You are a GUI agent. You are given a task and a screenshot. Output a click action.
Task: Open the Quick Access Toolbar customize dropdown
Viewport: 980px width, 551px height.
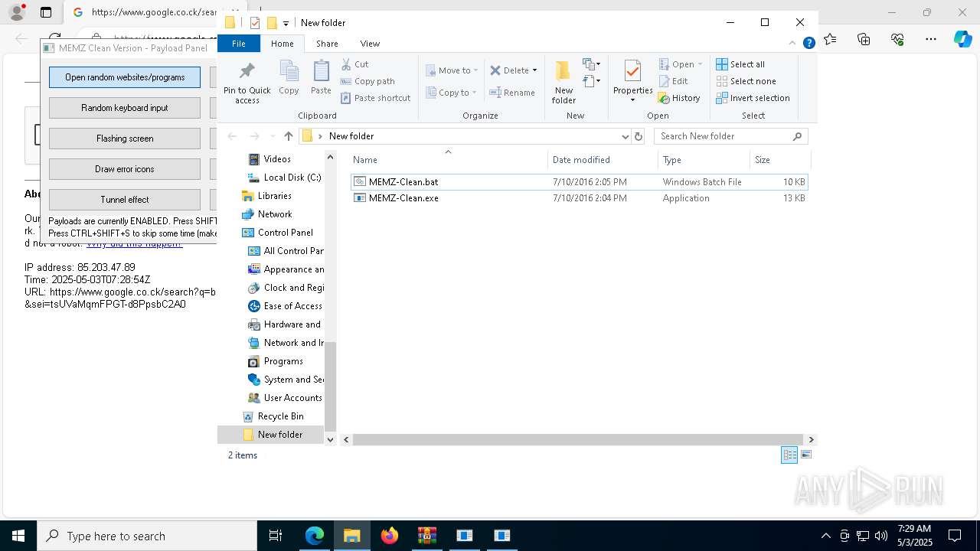286,23
